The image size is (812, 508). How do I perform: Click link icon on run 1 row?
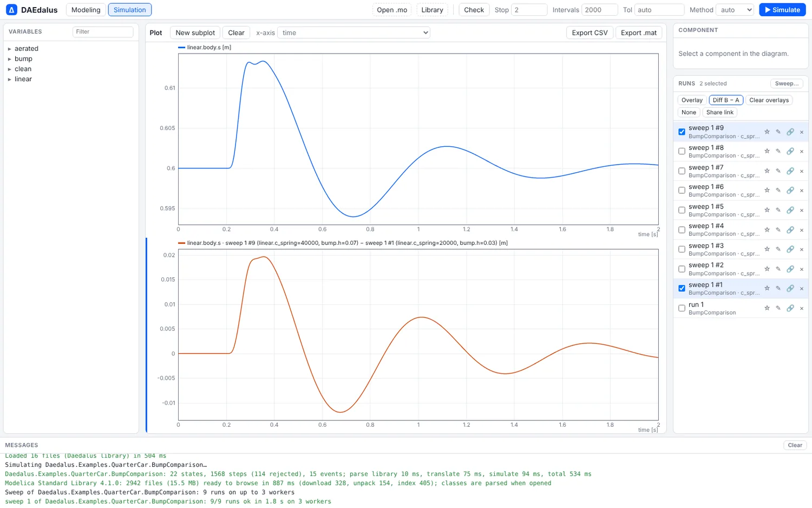click(x=790, y=308)
